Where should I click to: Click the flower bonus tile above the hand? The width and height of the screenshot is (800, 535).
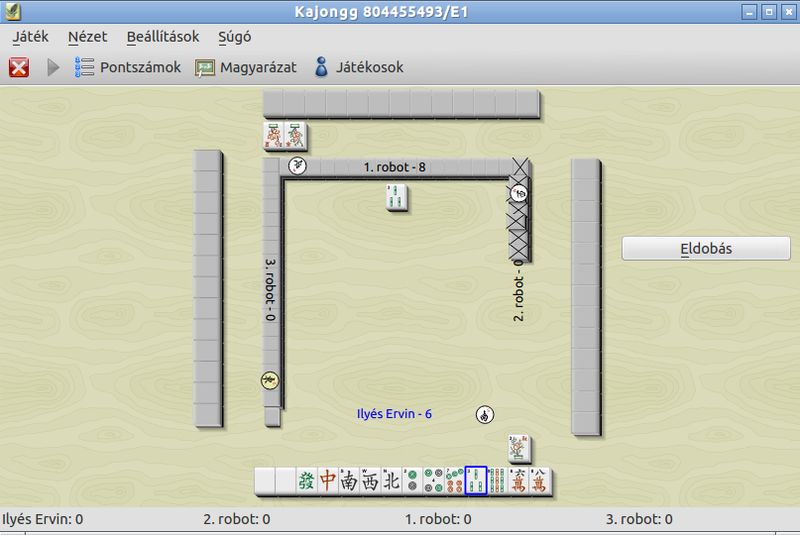click(519, 448)
